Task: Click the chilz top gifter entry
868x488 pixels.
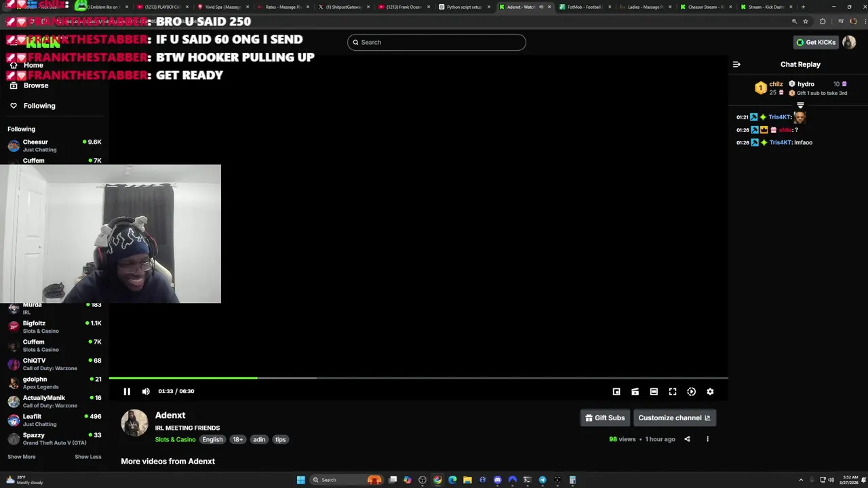Action: (769, 88)
